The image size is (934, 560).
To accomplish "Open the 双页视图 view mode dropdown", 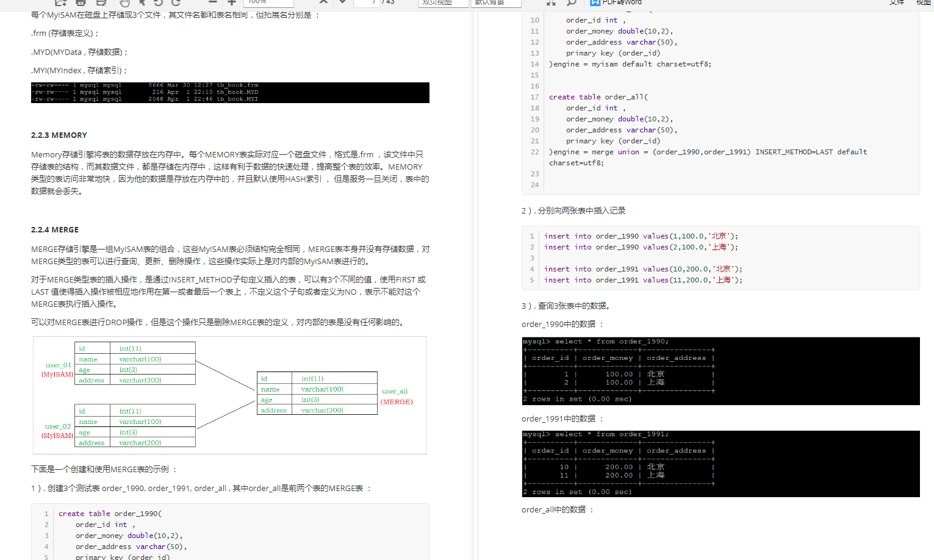I will [443, 3].
